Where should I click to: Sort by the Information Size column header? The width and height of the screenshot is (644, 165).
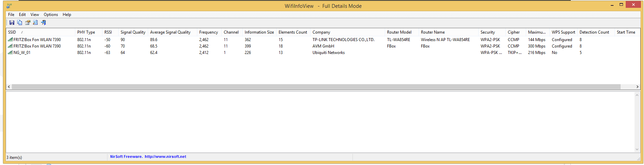tap(259, 32)
